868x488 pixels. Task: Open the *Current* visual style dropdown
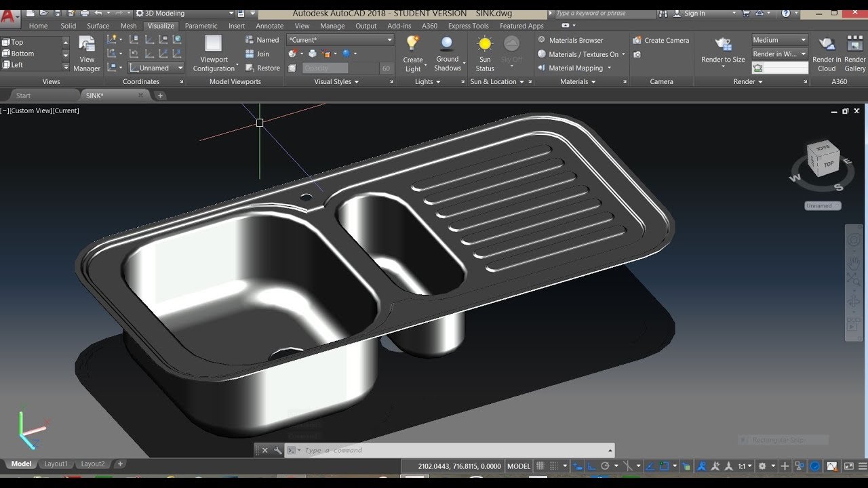point(340,40)
